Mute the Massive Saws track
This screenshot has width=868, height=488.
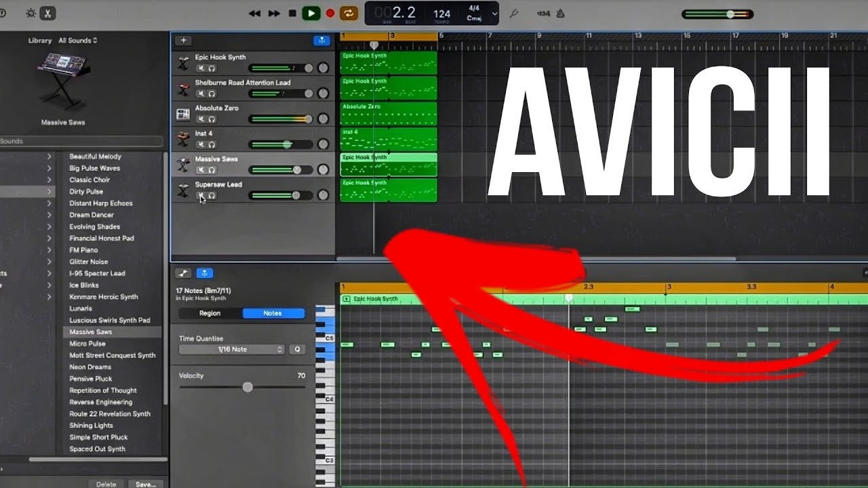[201, 170]
